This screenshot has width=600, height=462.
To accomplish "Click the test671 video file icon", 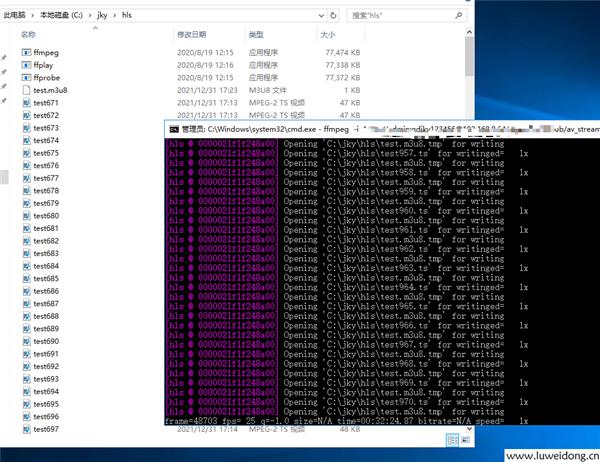I will [27, 103].
